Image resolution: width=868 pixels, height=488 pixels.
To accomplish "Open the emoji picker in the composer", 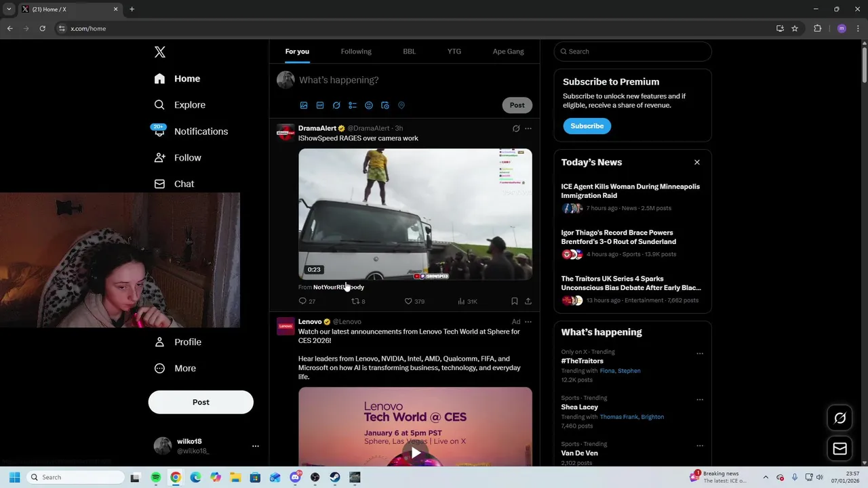I will tap(369, 105).
